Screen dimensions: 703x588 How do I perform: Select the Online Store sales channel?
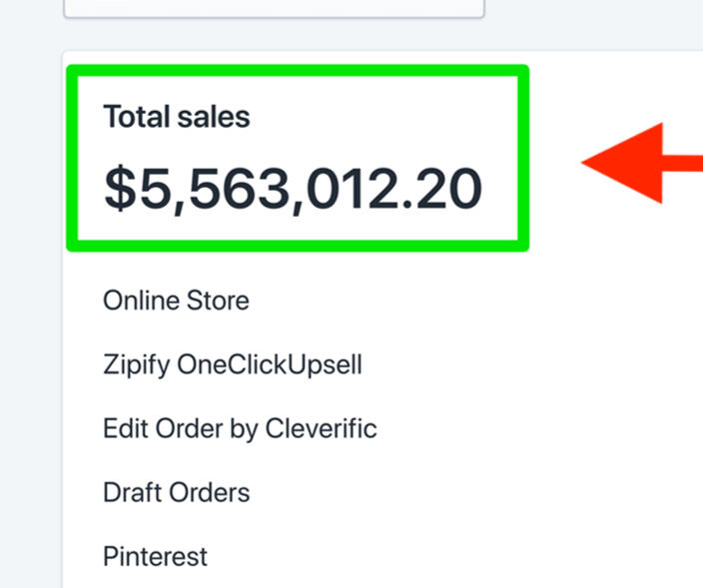pyautogui.click(x=176, y=300)
